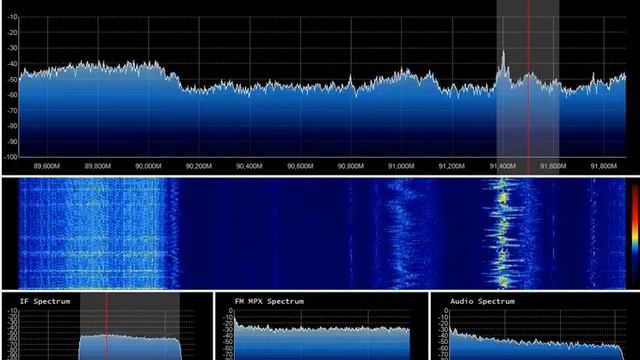640x360 pixels.
Task: Click the -100 dB label in main spectrum
Action: [x=11, y=157]
